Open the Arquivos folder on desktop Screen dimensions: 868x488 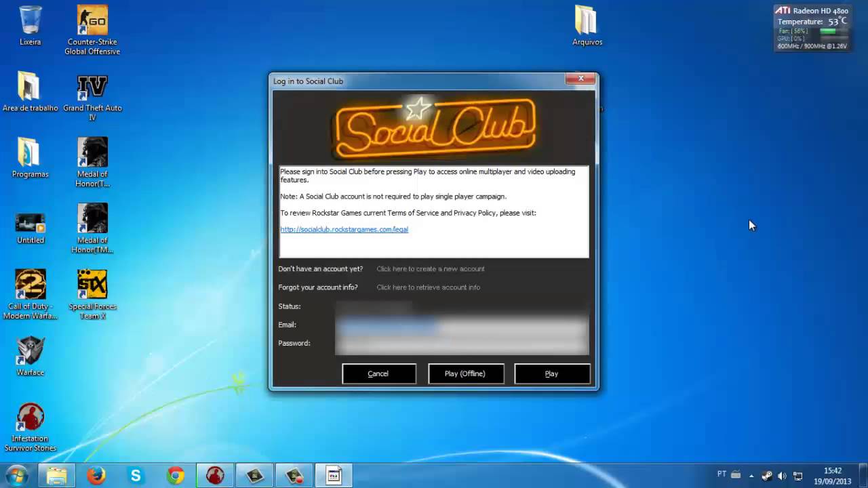pos(587,26)
